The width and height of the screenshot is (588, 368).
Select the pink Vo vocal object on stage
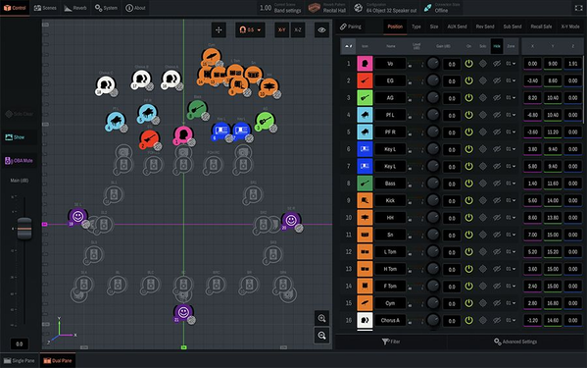pyautogui.click(x=183, y=134)
